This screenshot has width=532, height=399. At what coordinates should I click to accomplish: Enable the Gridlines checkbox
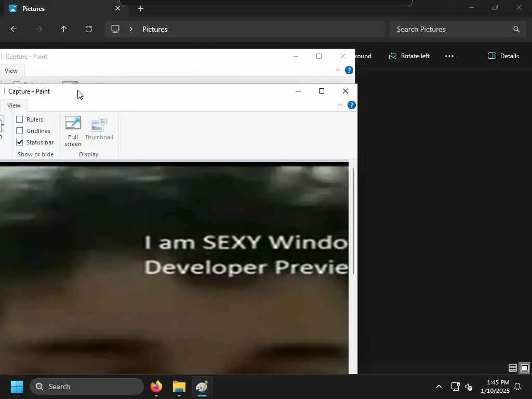coord(20,131)
